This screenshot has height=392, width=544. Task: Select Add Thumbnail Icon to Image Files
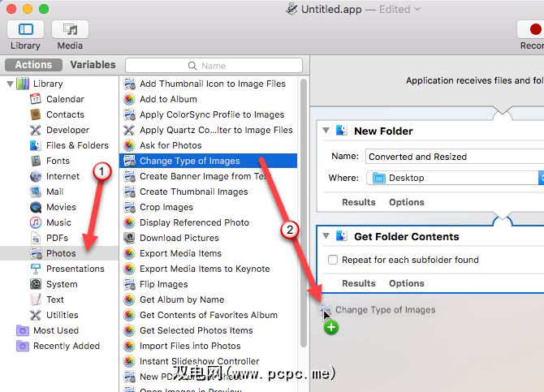pyautogui.click(x=208, y=84)
